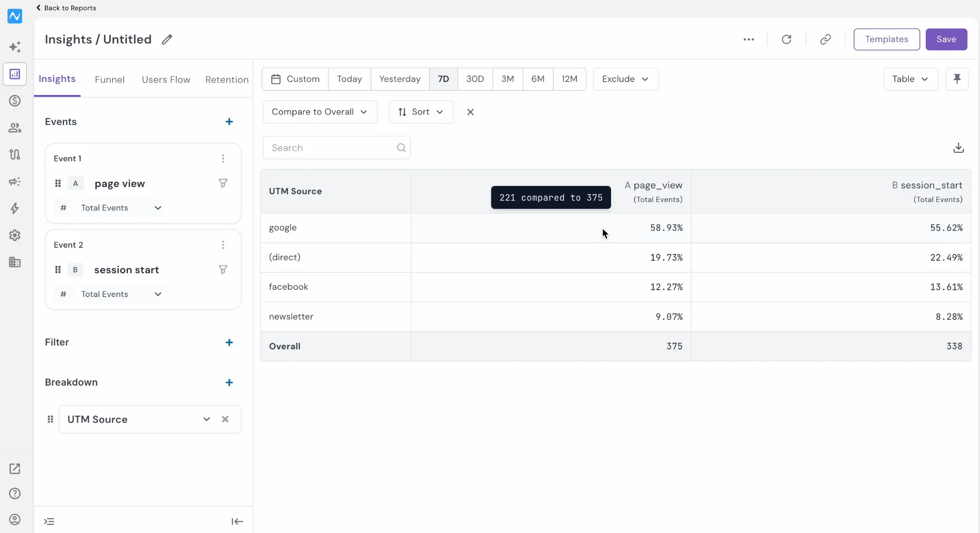Select the 3M date range

(507, 79)
